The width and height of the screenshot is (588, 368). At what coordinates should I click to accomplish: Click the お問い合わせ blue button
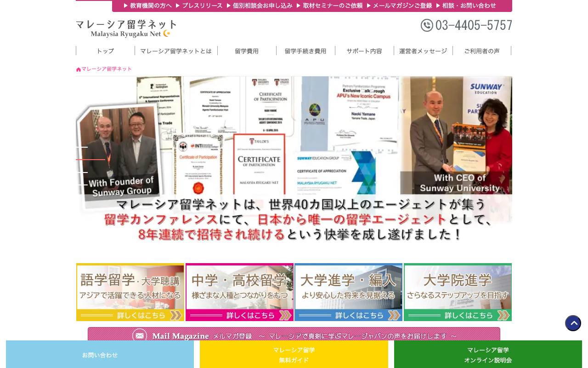pyautogui.click(x=100, y=355)
